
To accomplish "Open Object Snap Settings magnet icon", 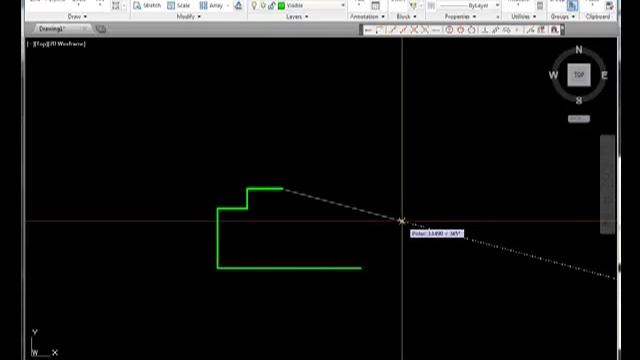I will pyautogui.click(x=554, y=30).
